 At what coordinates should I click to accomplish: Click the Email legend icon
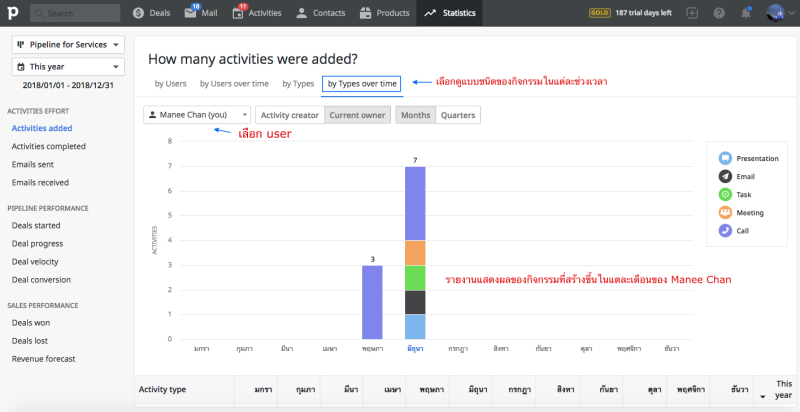coord(725,176)
